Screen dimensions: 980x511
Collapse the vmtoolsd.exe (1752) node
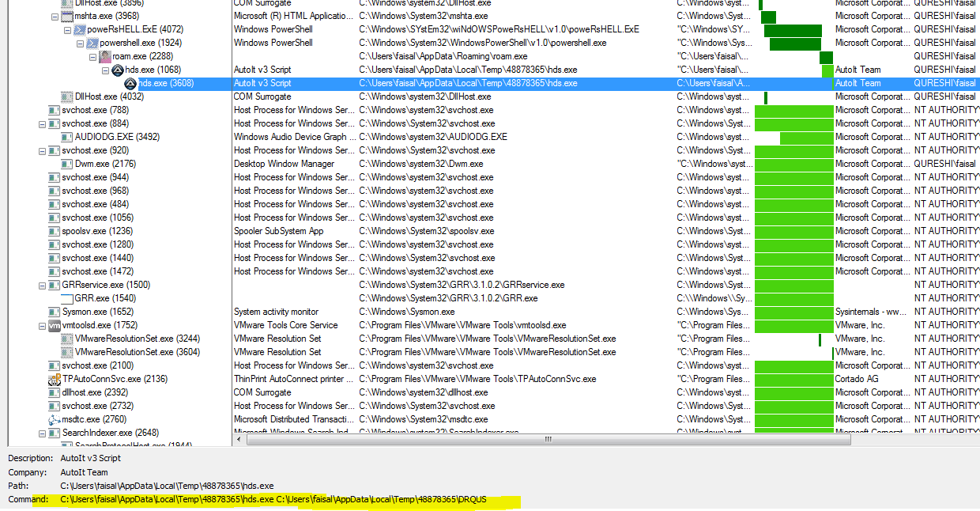(42, 325)
